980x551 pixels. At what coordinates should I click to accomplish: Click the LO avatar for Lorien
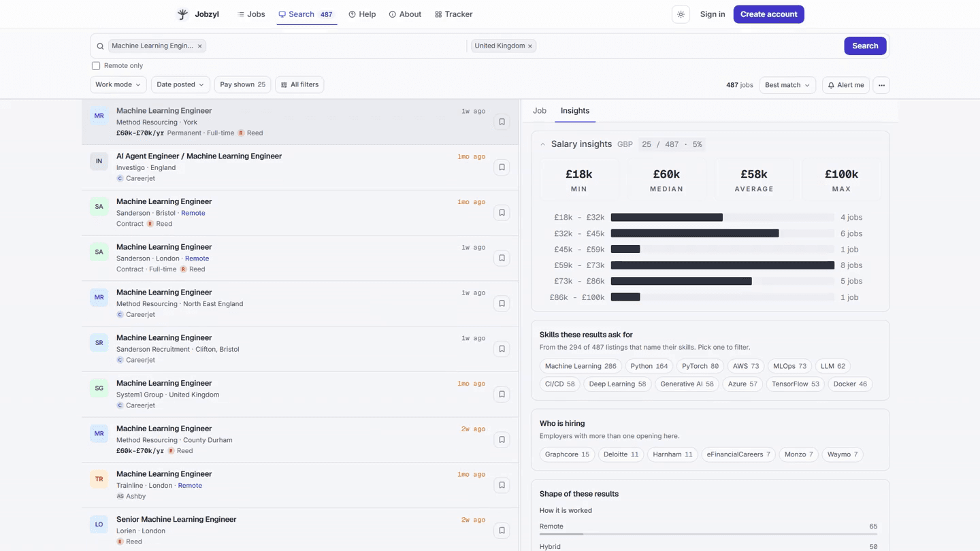click(x=99, y=524)
